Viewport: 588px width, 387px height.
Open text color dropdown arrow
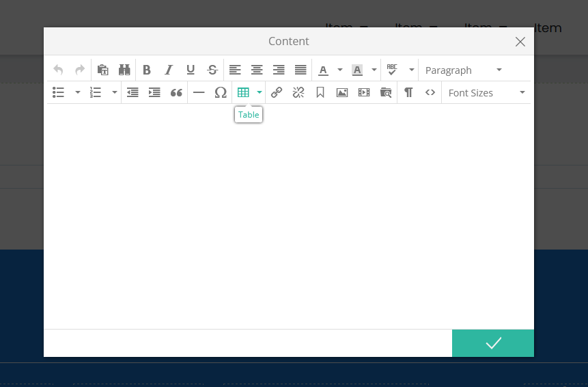[x=339, y=70]
